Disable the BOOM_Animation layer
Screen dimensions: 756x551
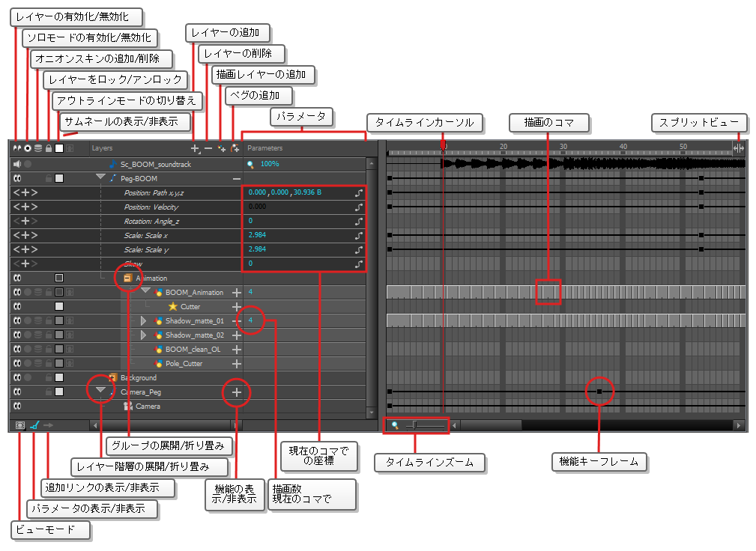click(17, 293)
